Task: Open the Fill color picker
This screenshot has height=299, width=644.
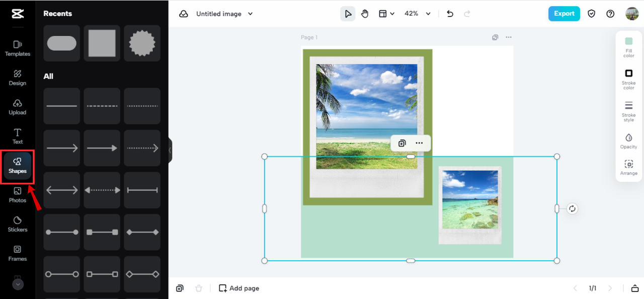Action: pos(628,47)
